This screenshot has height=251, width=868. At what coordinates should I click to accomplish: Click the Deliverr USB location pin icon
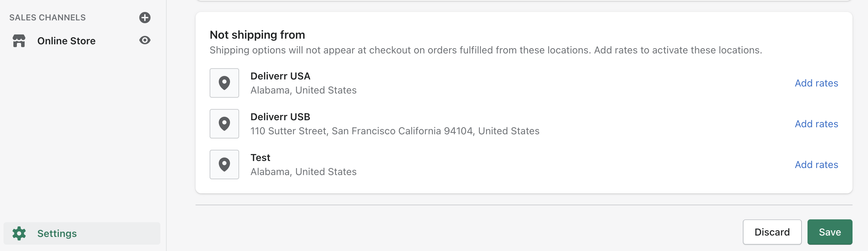pos(224,124)
